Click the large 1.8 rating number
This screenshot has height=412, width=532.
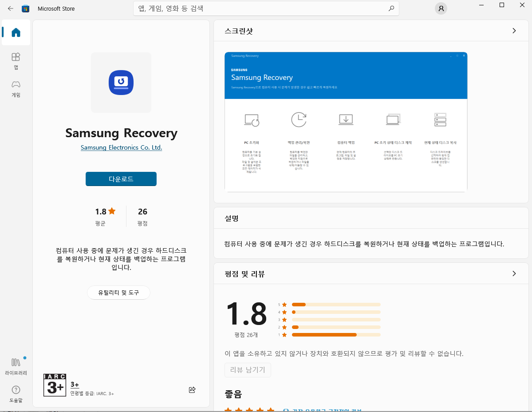click(247, 314)
